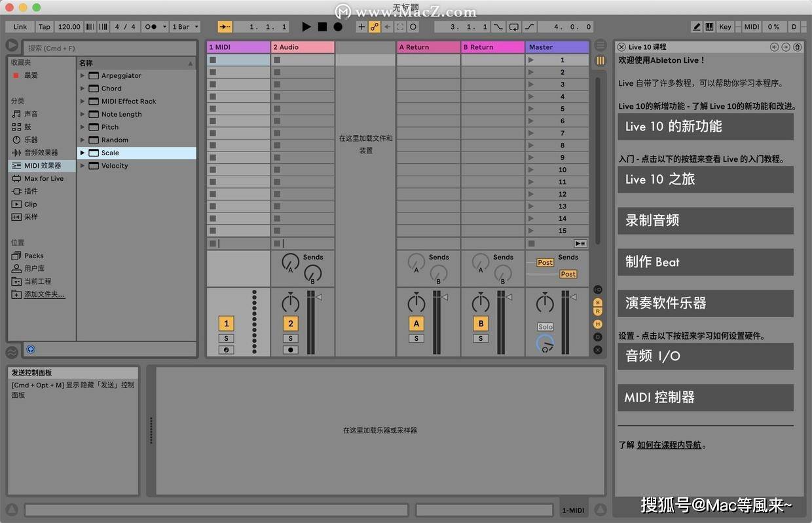Toggle Return track A activator

(x=416, y=323)
